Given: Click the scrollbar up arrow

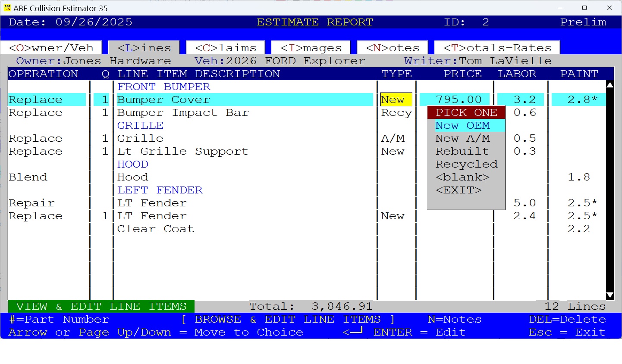Looking at the screenshot, I should 610,85.
